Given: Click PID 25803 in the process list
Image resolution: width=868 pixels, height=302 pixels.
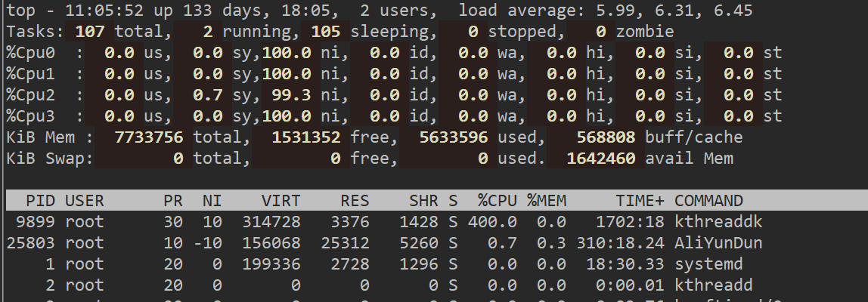Looking at the screenshot, I should (x=30, y=243).
